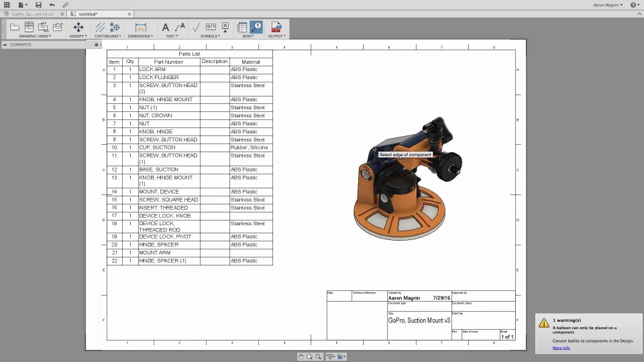Expand the Dimensions menu

pos(140,36)
